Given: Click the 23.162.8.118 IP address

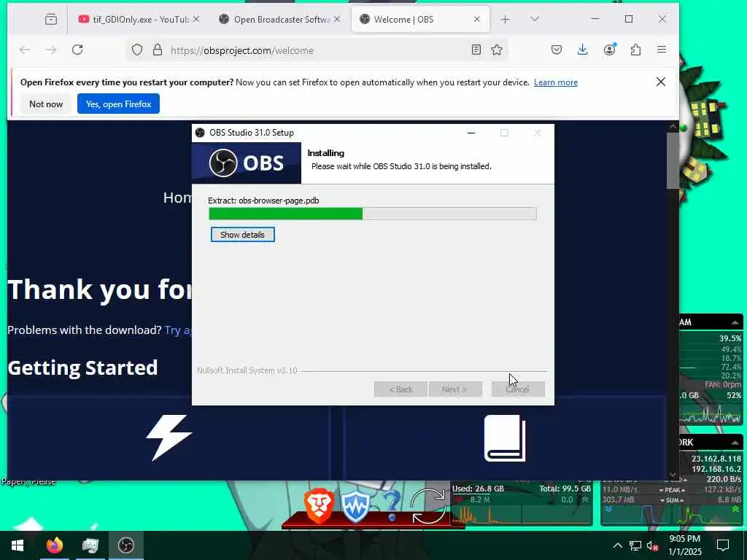Looking at the screenshot, I should point(716,459).
